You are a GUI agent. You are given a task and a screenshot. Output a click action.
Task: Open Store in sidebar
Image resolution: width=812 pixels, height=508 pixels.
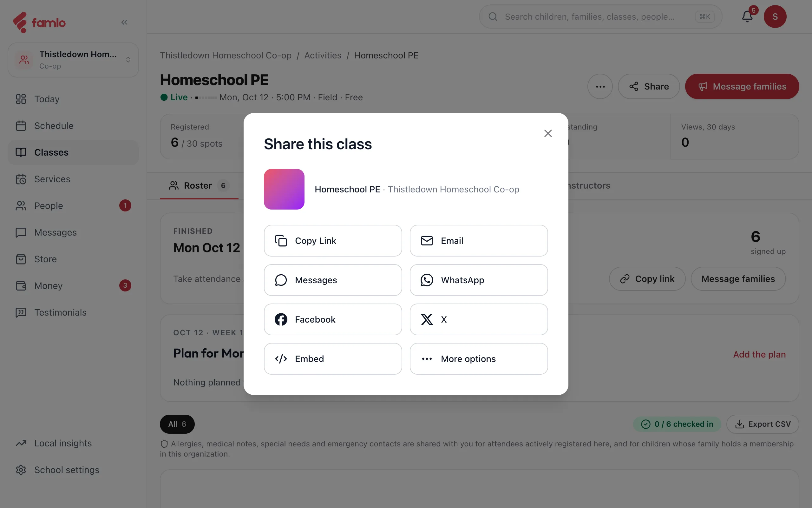coord(73,259)
